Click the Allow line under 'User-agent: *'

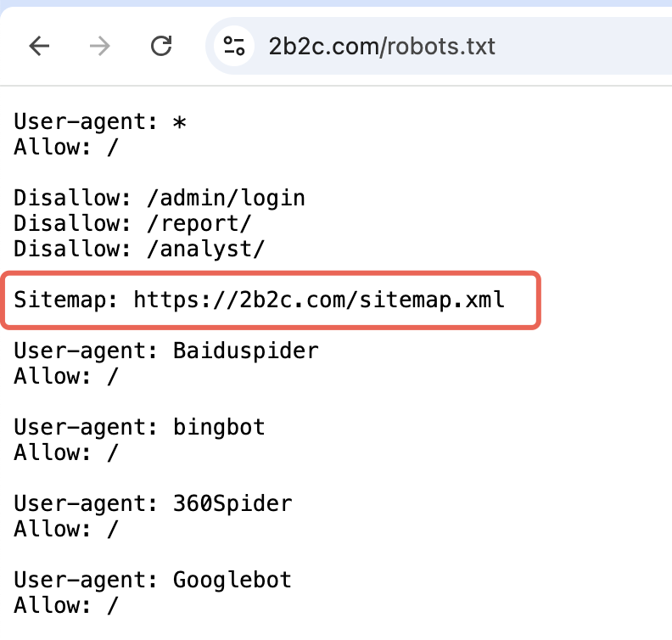point(65,147)
